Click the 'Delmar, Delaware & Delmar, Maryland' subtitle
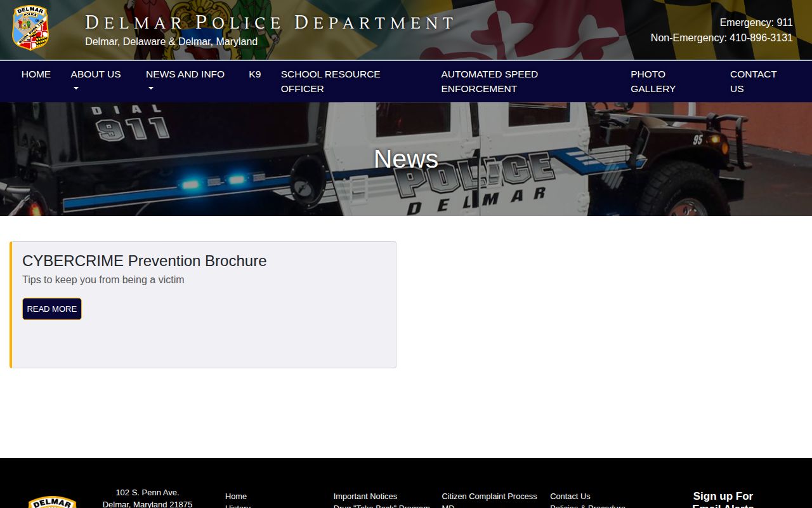This screenshot has width=812, height=508. coord(171,42)
